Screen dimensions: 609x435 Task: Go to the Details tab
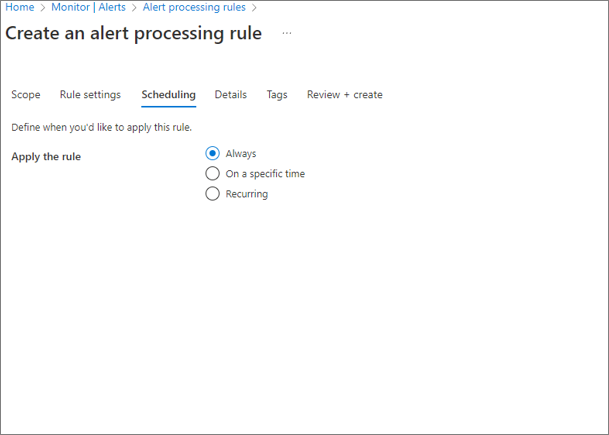[x=230, y=95]
